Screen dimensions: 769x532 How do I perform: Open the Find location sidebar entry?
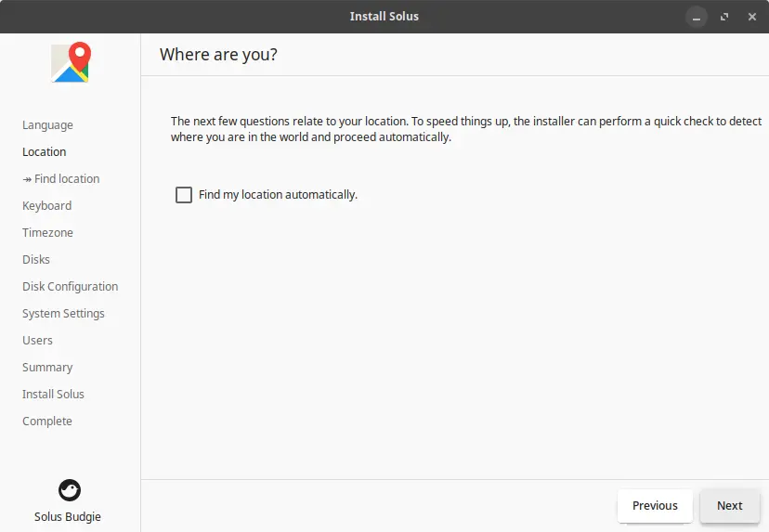[61, 179]
